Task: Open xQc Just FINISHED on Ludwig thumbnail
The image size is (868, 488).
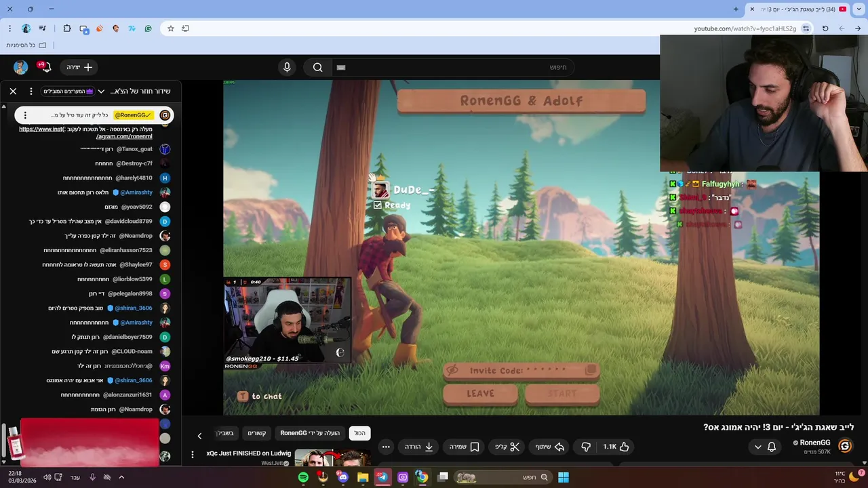Action: [x=332, y=457]
